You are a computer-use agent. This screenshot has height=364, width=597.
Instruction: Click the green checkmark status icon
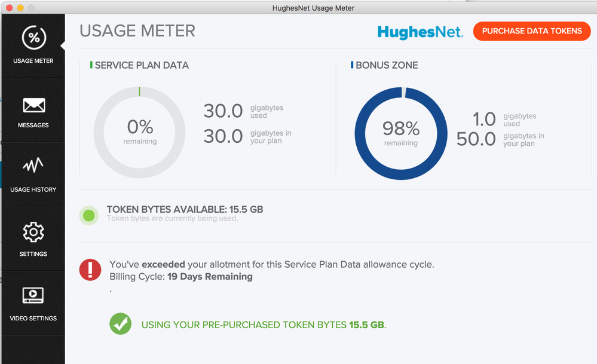tap(121, 324)
